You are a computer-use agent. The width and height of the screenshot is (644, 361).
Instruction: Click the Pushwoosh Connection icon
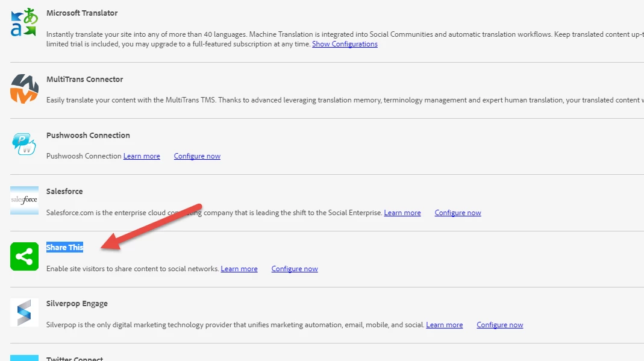pyautogui.click(x=24, y=144)
